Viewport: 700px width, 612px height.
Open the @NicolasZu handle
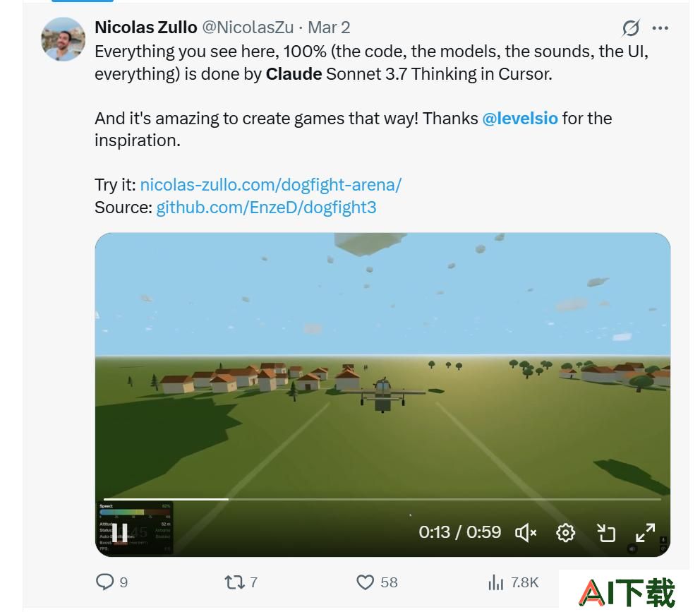248,28
